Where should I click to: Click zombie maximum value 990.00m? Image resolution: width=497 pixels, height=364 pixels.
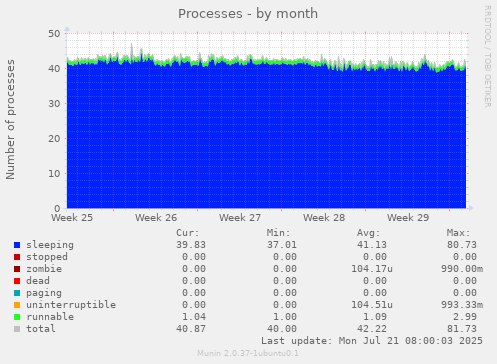[x=462, y=269]
